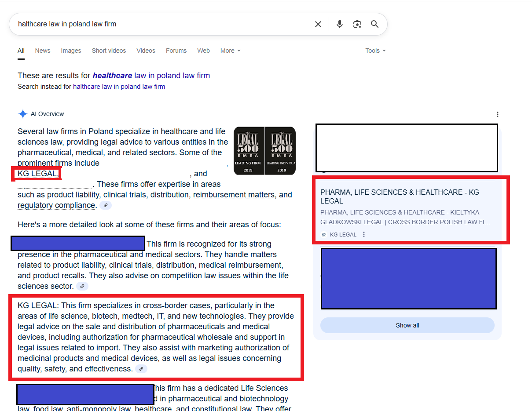Click 'Here's a more detailed look' sentence
The image size is (532, 411).
[x=149, y=225]
